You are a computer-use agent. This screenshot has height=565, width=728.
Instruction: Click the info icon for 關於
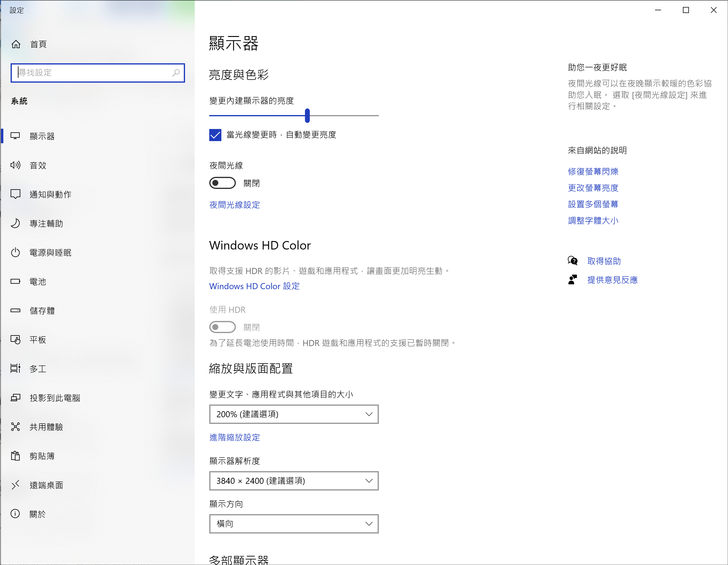[x=15, y=514]
